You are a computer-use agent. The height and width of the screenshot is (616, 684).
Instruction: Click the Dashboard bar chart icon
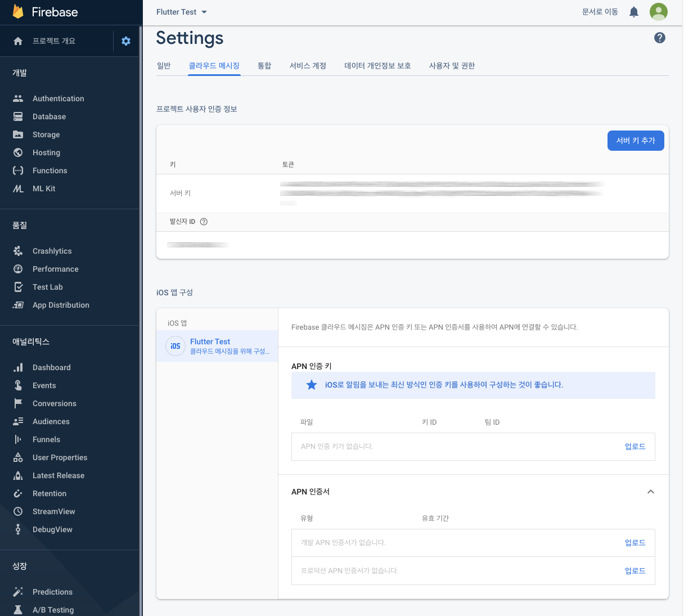tap(18, 367)
